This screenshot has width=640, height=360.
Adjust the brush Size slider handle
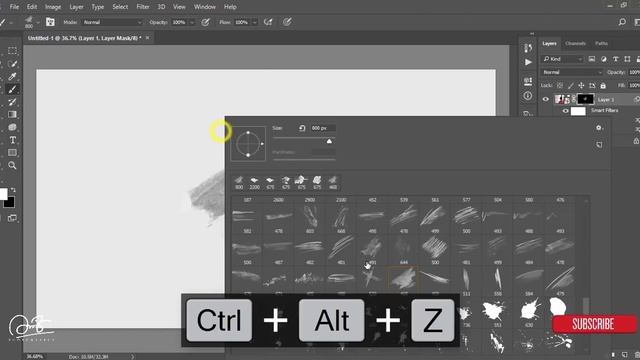click(329, 141)
